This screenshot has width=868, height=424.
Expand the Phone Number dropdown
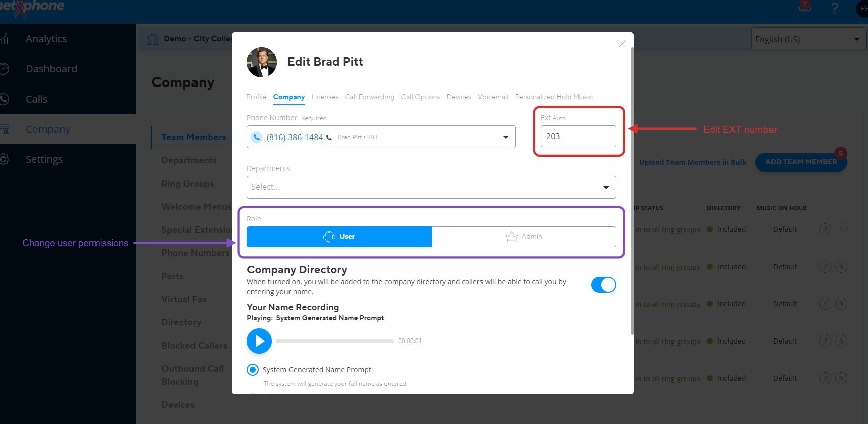(x=381, y=137)
